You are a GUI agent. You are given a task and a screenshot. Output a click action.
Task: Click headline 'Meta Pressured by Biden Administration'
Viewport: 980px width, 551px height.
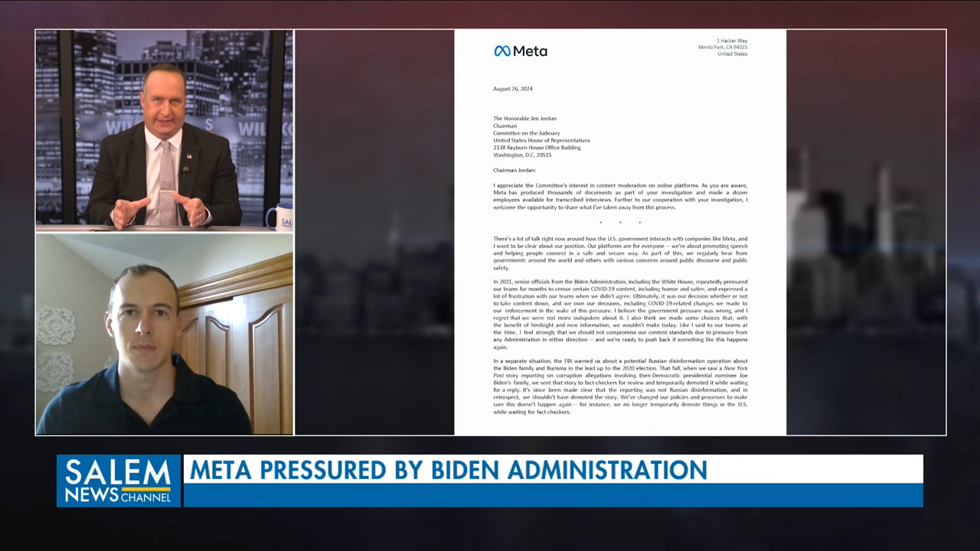pyautogui.click(x=449, y=469)
